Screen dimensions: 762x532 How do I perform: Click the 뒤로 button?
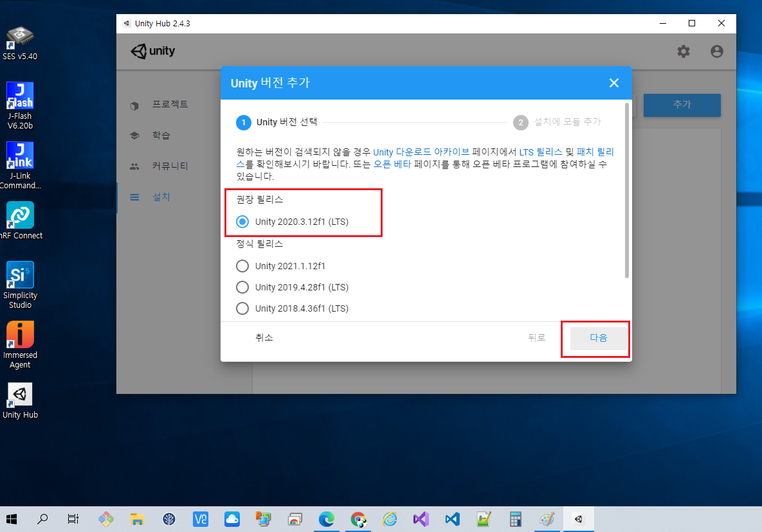(x=536, y=338)
